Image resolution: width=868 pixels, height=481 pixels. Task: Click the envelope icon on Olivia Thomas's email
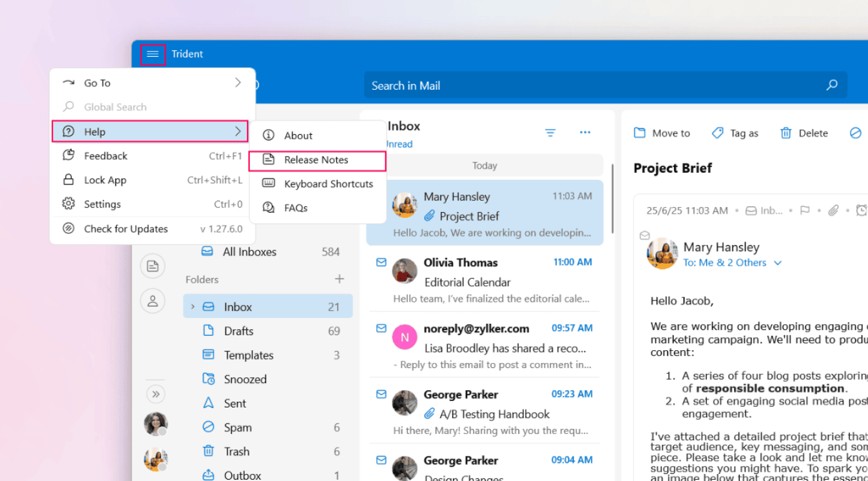coord(381,262)
